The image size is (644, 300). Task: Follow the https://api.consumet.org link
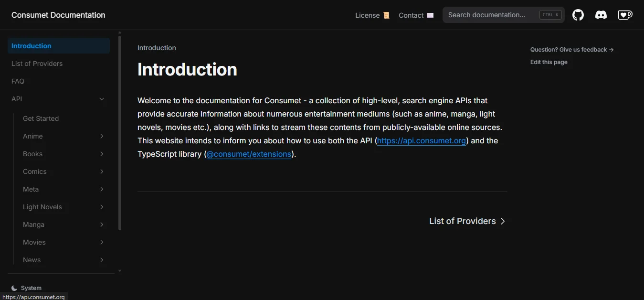(x=421, y=140)
